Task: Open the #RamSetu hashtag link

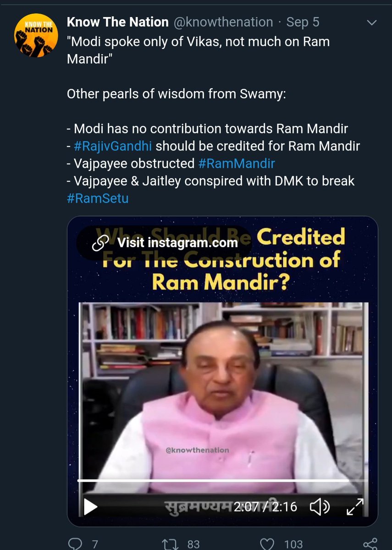Action: 97,198
